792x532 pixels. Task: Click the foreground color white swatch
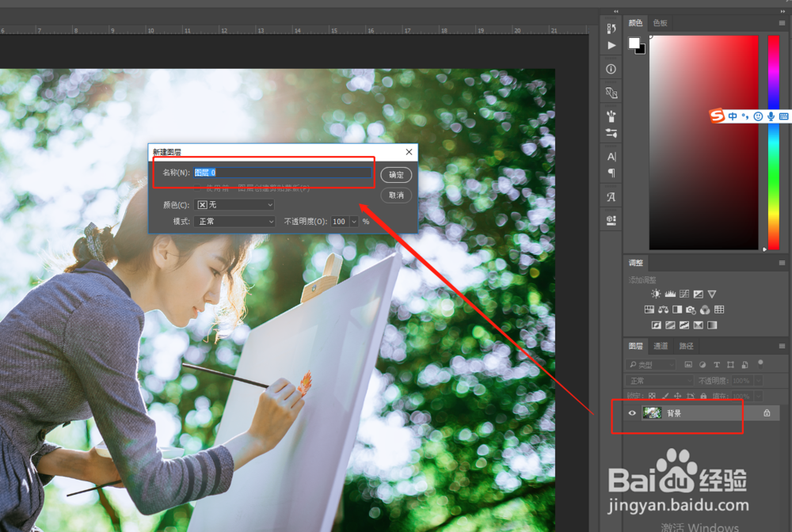pos(634,43)
